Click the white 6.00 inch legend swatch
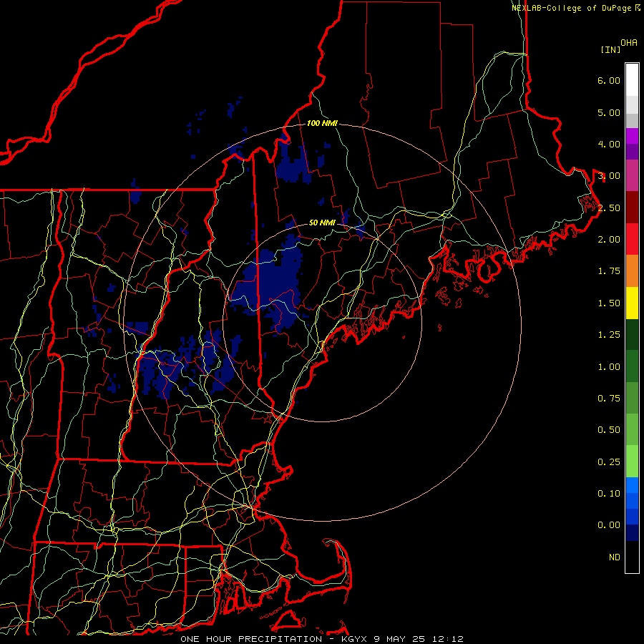644x644 pixels. [x=632, y=80]
